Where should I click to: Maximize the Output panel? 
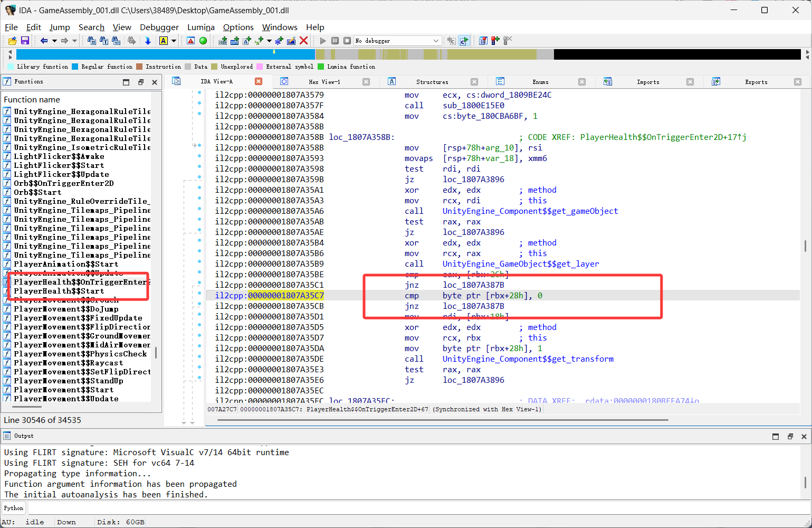pos(776,436)
